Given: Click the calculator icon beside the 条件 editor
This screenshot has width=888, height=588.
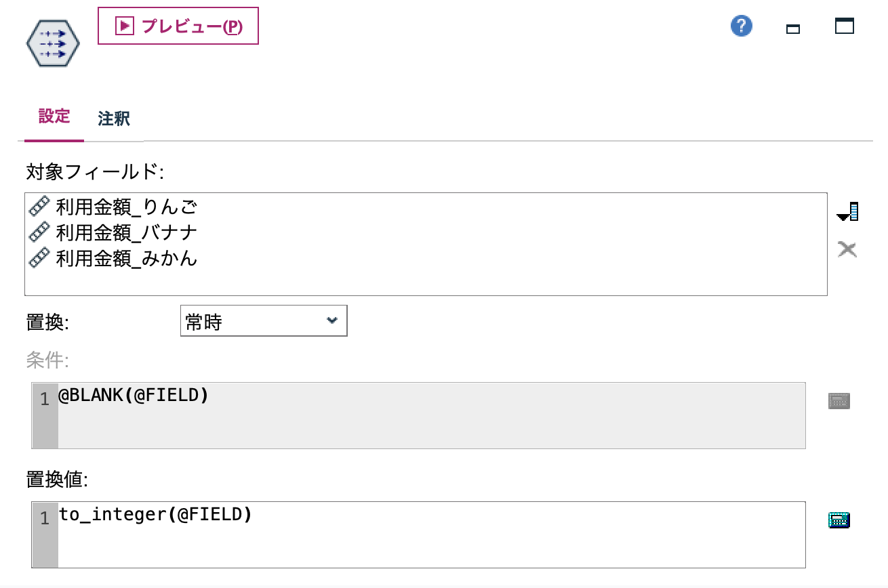Looking at the screenshot, I should click(x=839, y=400).
